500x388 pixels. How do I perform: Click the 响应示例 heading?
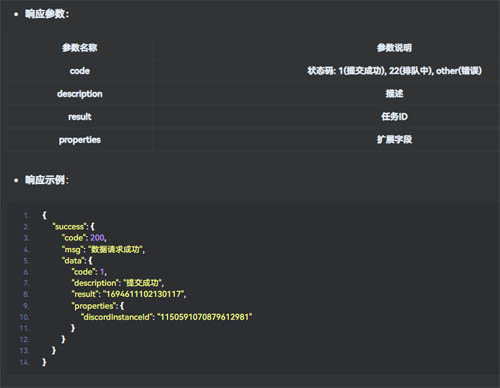(x=47, y=180)
